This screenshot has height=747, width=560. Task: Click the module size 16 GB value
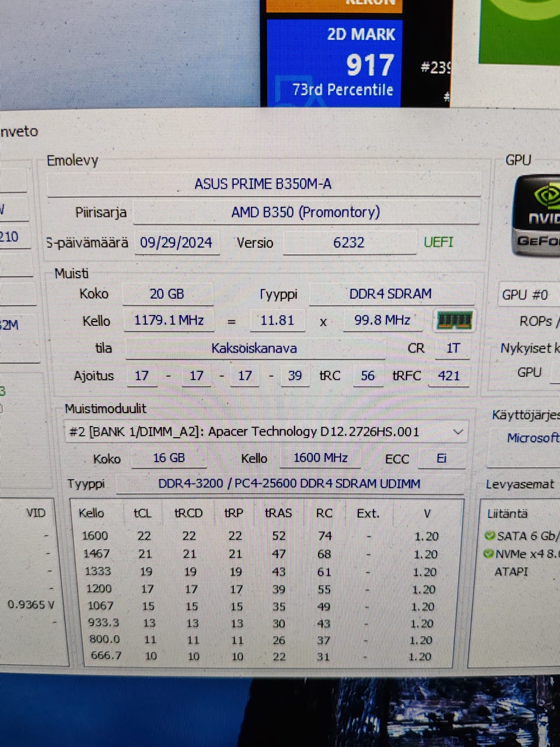pos(169,458)
